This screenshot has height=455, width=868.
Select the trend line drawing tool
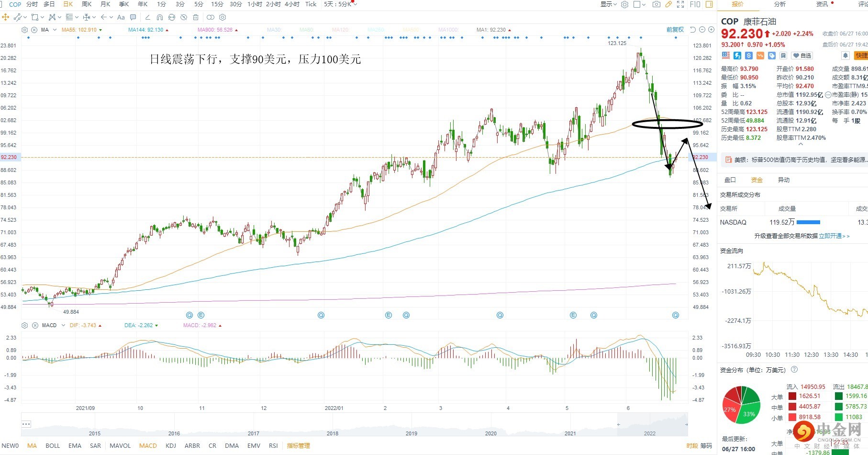point(18,17)
